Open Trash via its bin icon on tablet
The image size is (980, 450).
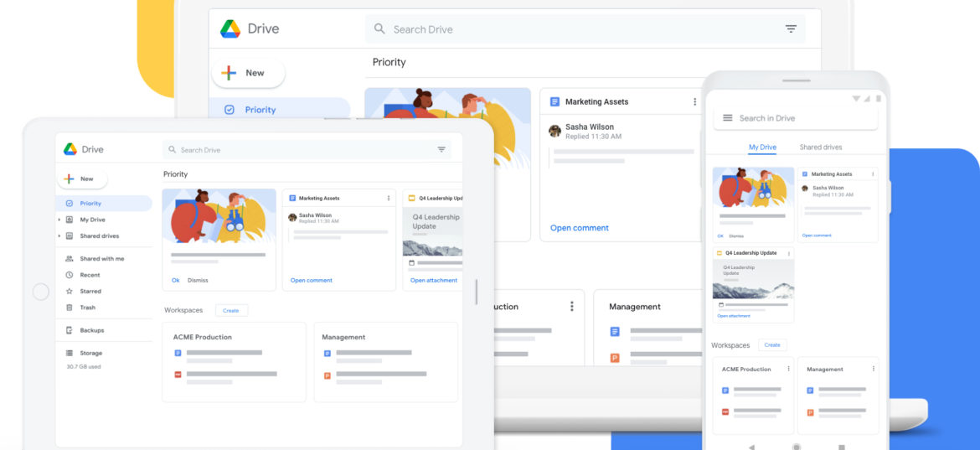click(x=69, y=308)
